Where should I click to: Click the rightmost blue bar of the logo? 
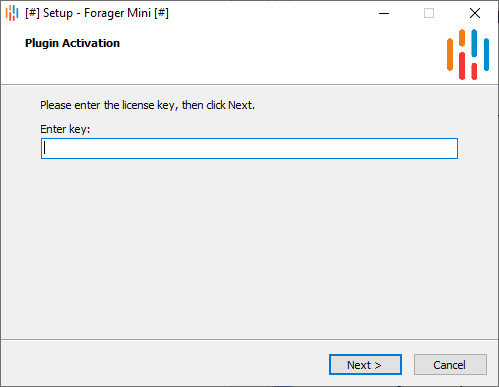tap(486, 55)
